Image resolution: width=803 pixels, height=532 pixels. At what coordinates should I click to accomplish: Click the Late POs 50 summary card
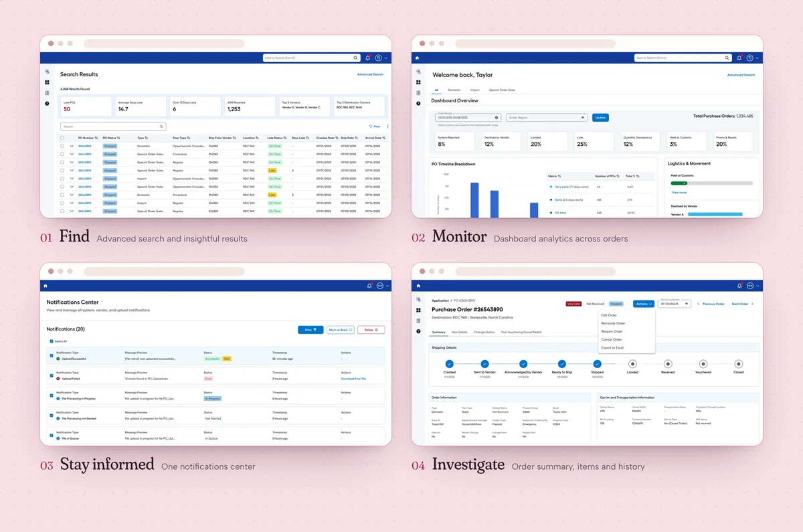point(86,106)
